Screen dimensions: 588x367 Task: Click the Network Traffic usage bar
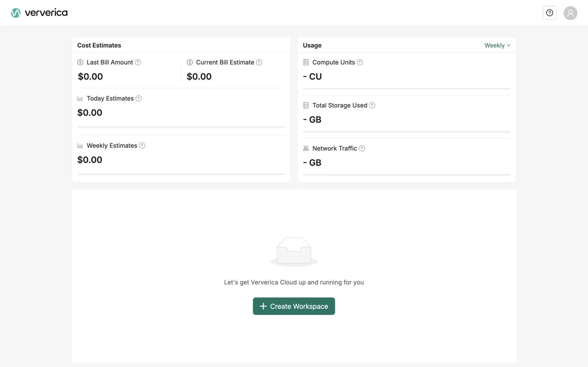[x=407, y=175]
